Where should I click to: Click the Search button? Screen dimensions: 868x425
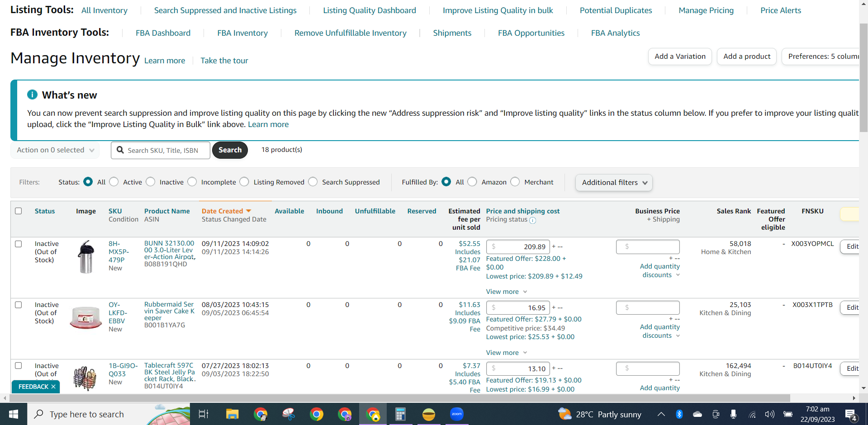230,150
